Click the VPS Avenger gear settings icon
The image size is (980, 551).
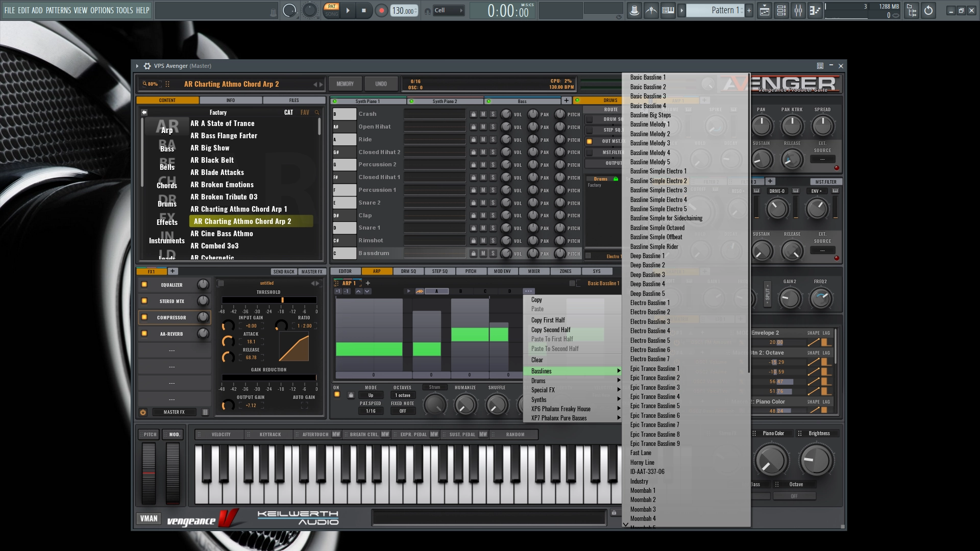tap(147, 66)
